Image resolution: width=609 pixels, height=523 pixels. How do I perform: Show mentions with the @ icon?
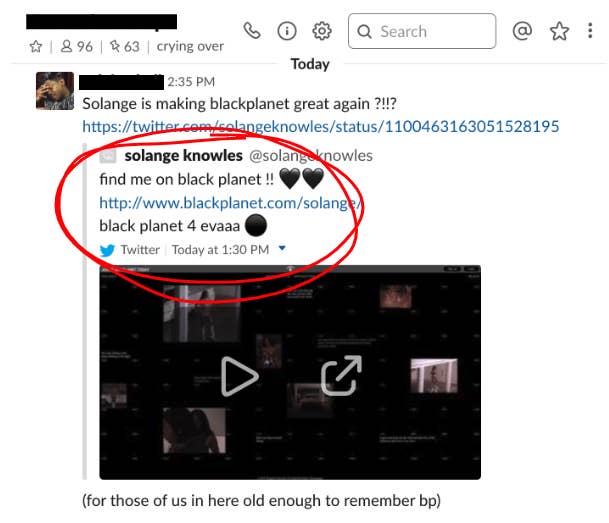click(522, 31)
